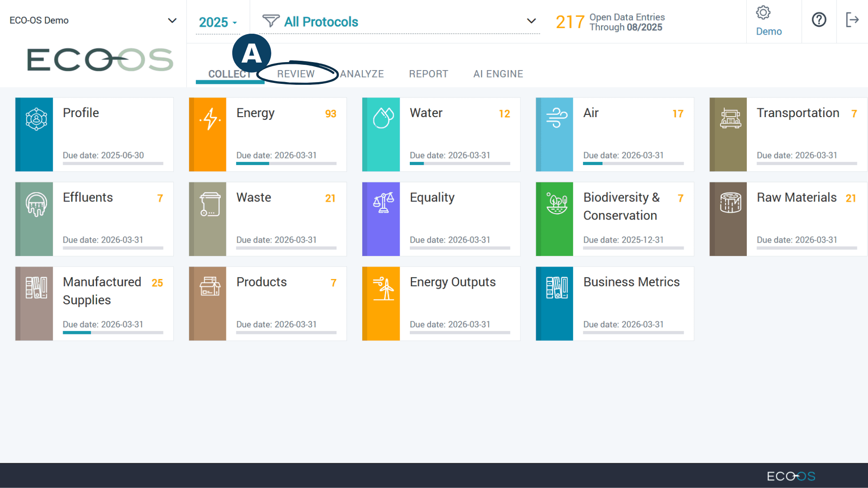Image resolution: width=868 pixels, height=488 pixels.
Task: Open the Energy lightning bolt icon
Action: click(x=210, y=119)
